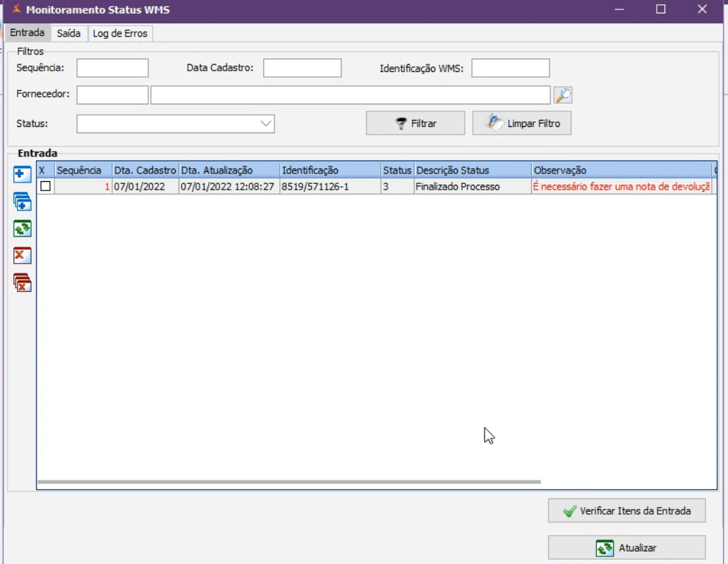Click the Dta. Cadastro column header

pyautogui.click(x=145, y=170)
